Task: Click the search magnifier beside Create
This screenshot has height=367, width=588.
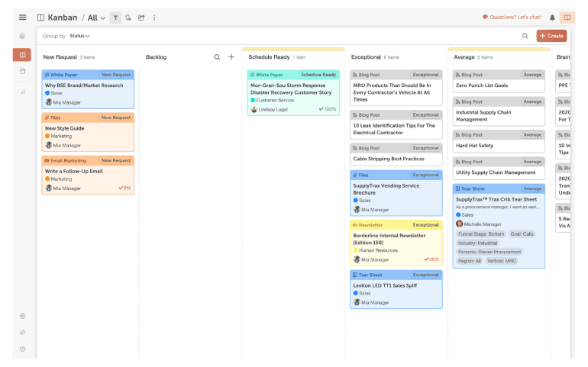Action: tap(525, 36)
